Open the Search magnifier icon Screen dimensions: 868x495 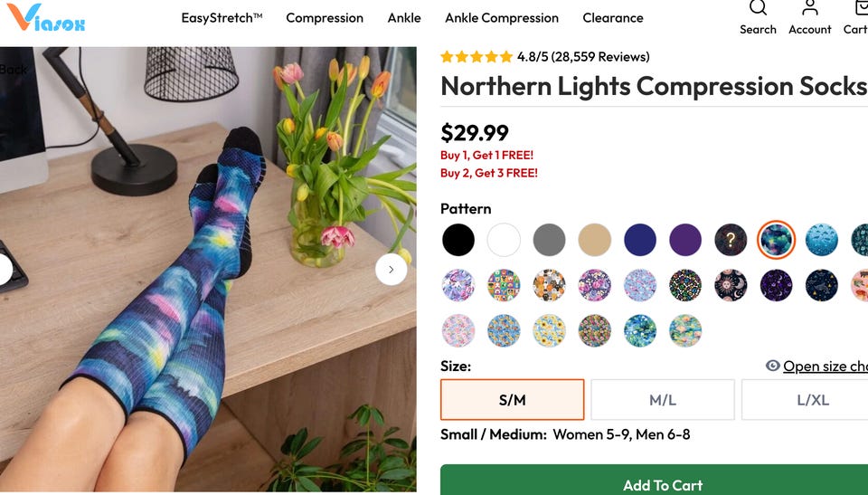[x=758, y=7]
